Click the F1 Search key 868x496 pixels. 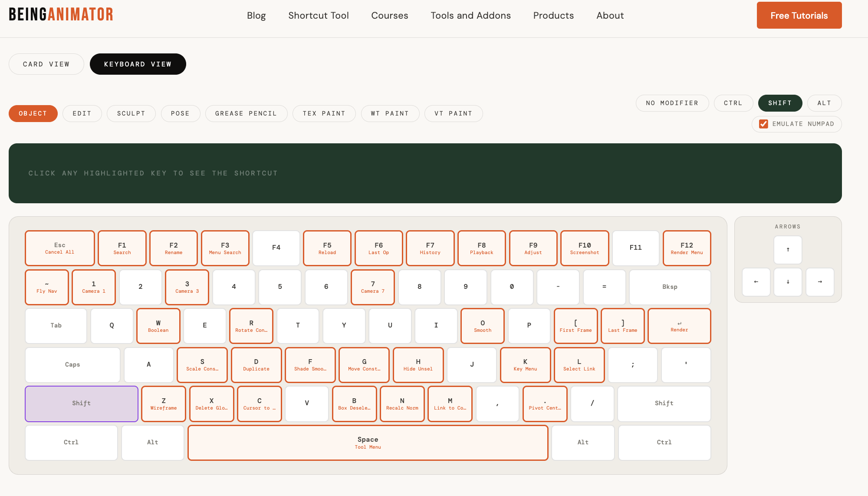pos(122,248)
